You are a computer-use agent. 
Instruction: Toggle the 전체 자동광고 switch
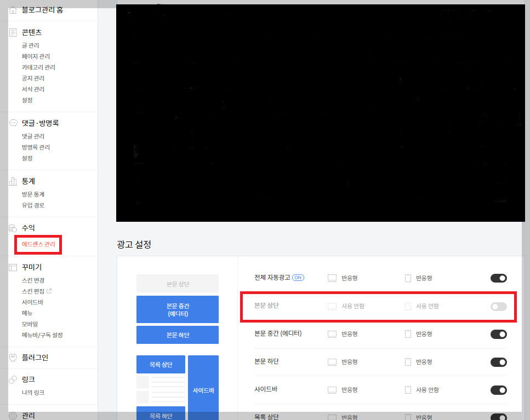click(499, 278)
